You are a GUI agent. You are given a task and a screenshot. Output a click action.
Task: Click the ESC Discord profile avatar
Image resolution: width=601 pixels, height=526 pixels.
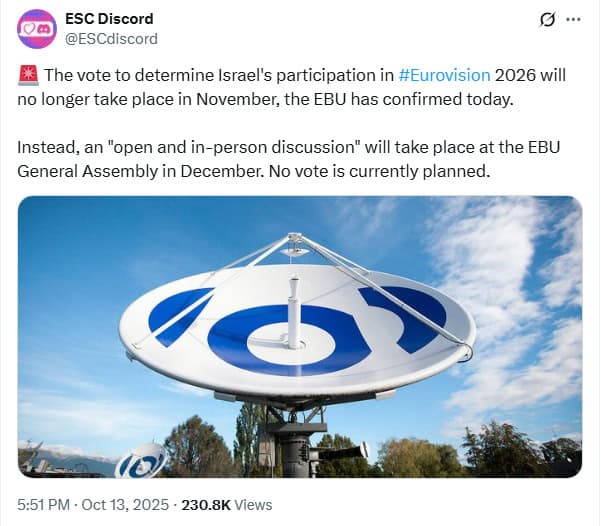[37, 29]
